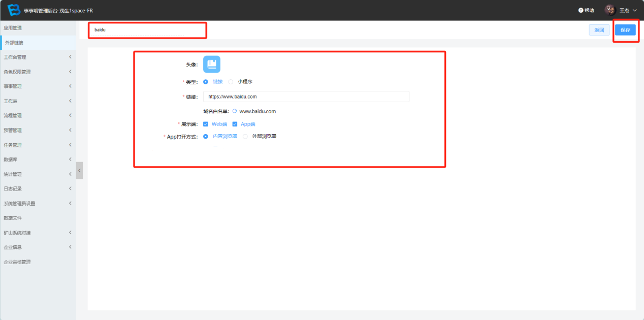Image resolution: width=644 pixels, height=320 pixels.
Task: Collapse the sidebar with the handle arrow
Action: coord(79,170)
